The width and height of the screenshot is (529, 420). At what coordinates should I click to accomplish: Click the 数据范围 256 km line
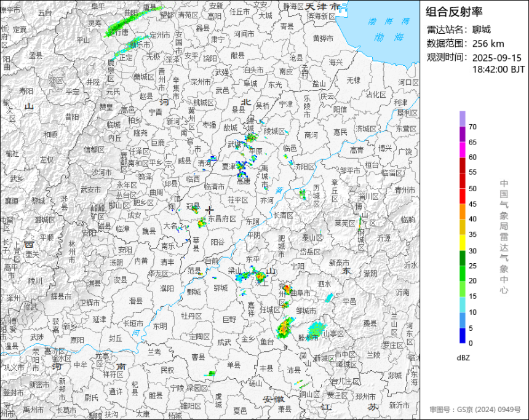tap(465, 44)
